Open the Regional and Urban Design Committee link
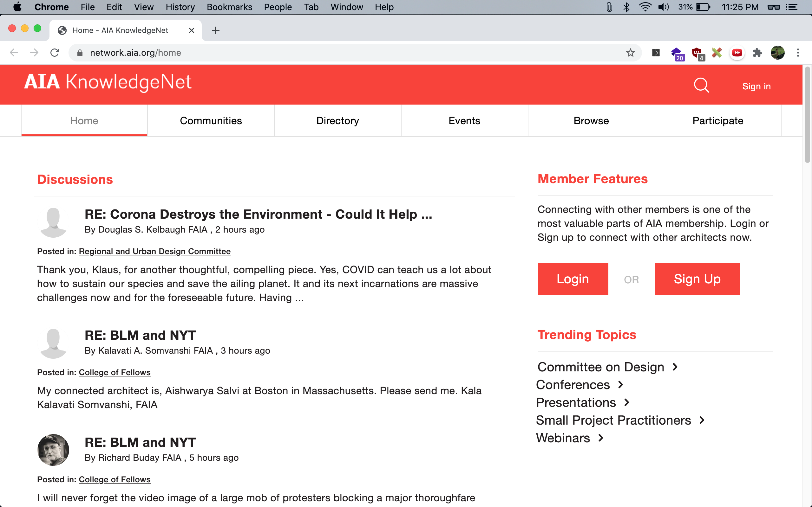Viewport: 812px width, 507px height. pos(155,252)
